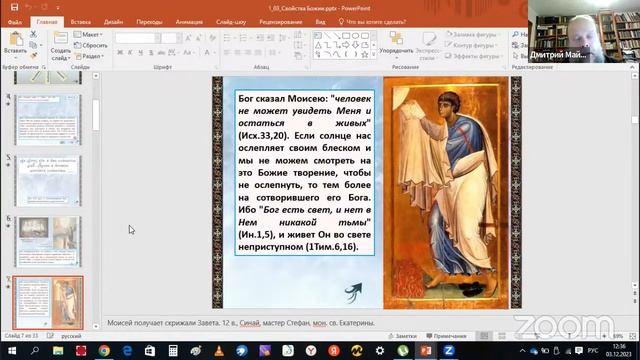Toggle text shadow S formatting
The height and width of the screenshot is (360, 640).
151,53
